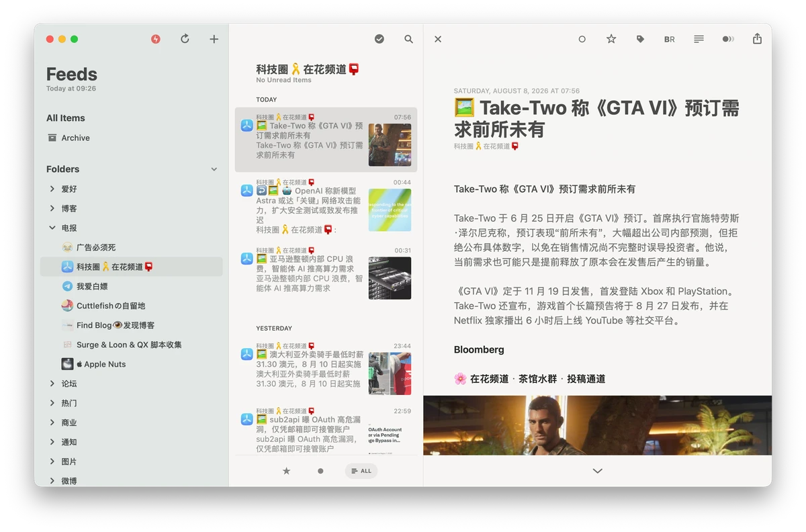806x532 pixels.
Task: Open reader text view icon
Action: (x=699, y=39)
